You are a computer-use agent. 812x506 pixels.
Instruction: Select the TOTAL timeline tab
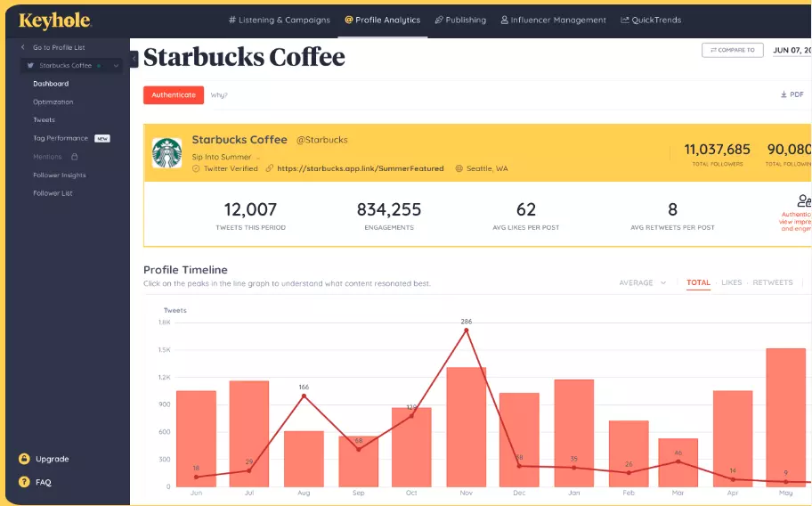698,282
